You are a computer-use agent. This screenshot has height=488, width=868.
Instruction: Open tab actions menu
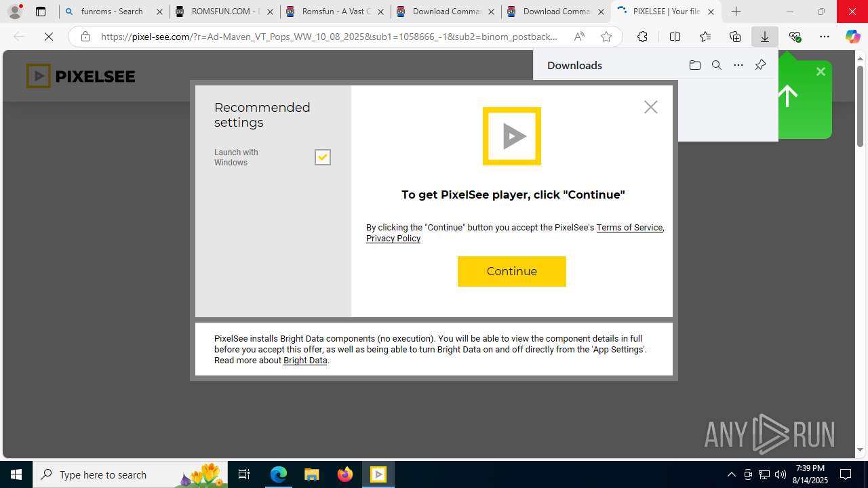tap(41, 12)
